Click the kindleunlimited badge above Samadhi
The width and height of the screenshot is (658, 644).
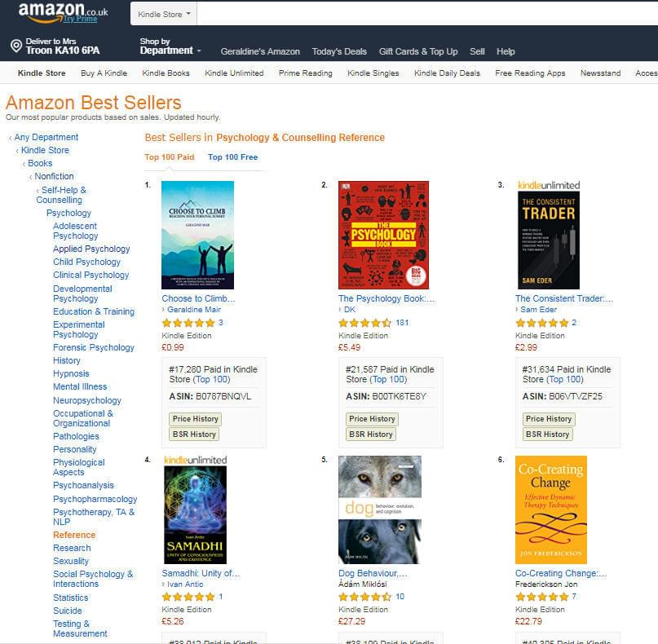point(195,461)
